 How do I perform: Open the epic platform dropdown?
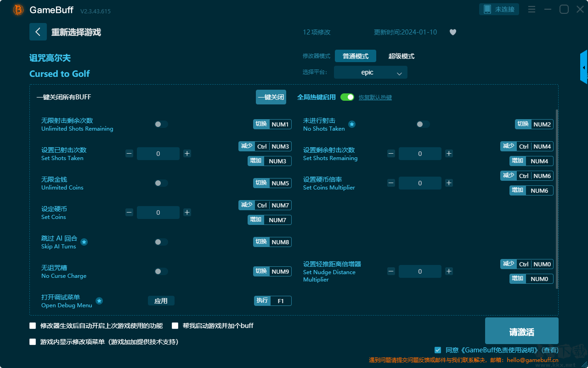(x=371, y=72)
